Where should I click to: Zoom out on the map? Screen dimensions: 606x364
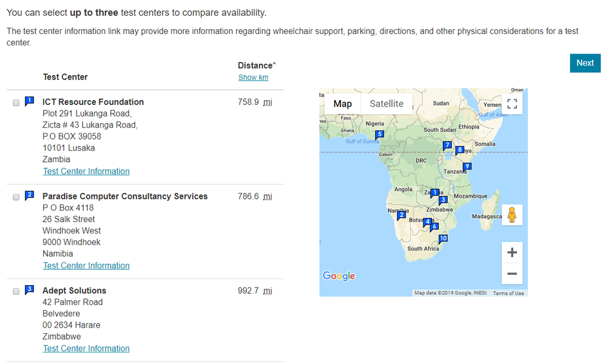(x=512, y=274)
